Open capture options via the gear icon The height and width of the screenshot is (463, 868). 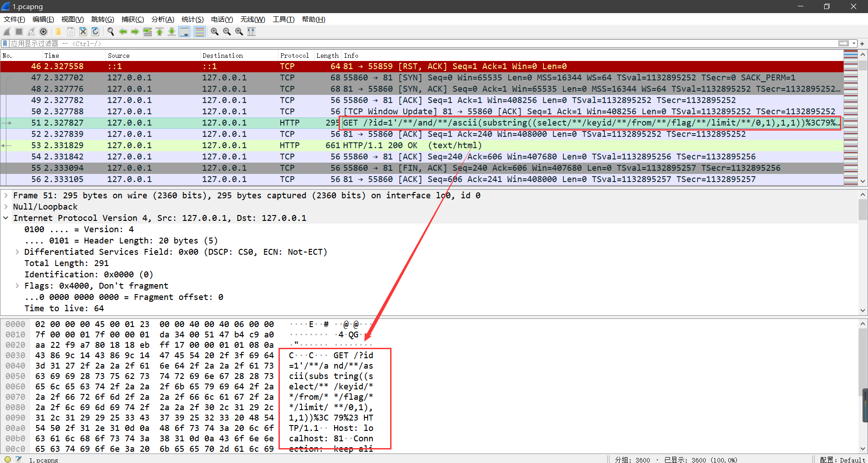coord(43,32)
